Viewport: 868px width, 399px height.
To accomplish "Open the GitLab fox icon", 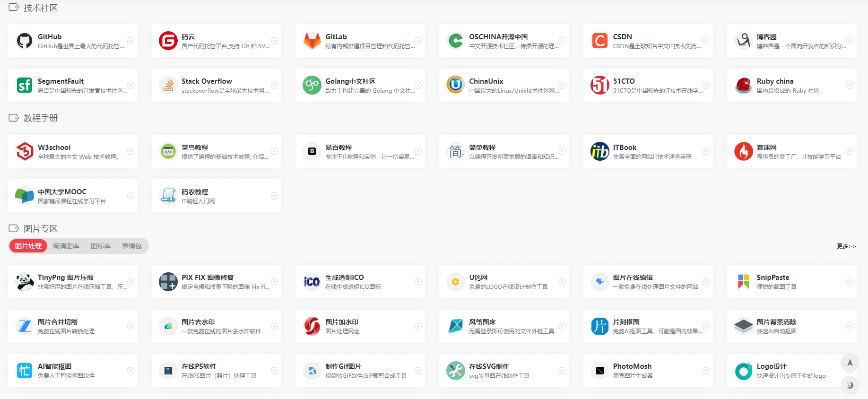I will pyautogui.click(x=312, y=41).
